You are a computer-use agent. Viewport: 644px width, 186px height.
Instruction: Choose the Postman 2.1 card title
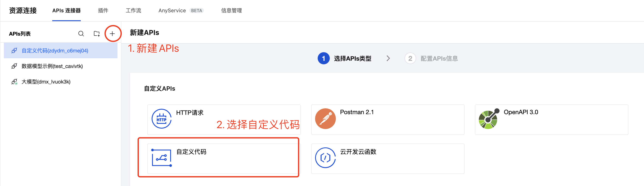[357, 112]
